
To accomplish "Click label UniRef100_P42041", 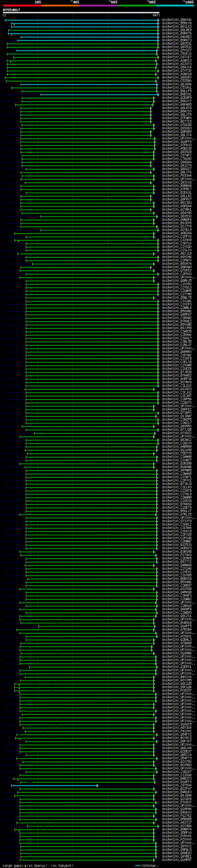I will click(x=177, y=731).
